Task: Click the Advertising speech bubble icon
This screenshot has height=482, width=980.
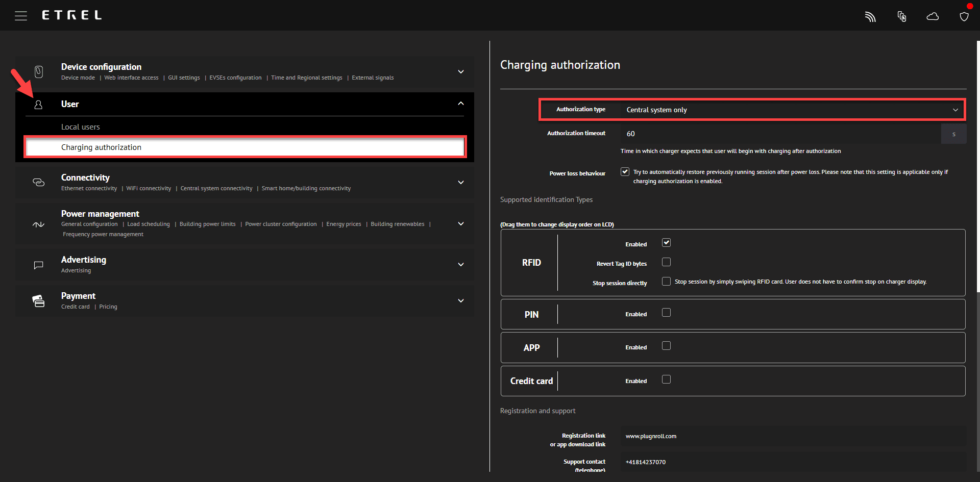Action: pos(38,265)
